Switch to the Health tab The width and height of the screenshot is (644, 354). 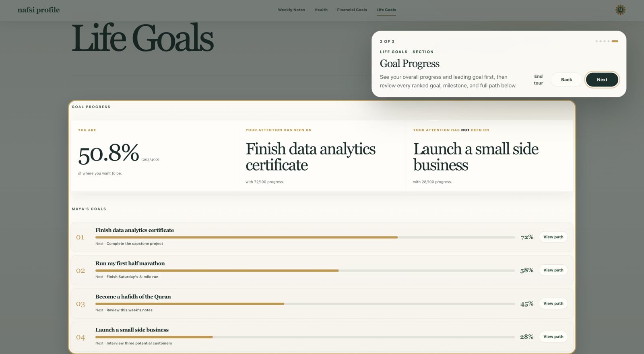pyautogui.click(x=321, y=10)
